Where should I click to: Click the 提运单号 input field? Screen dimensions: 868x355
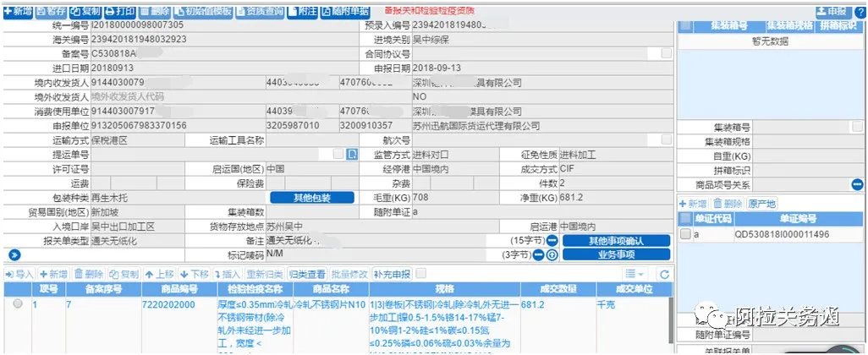point(212,154)
